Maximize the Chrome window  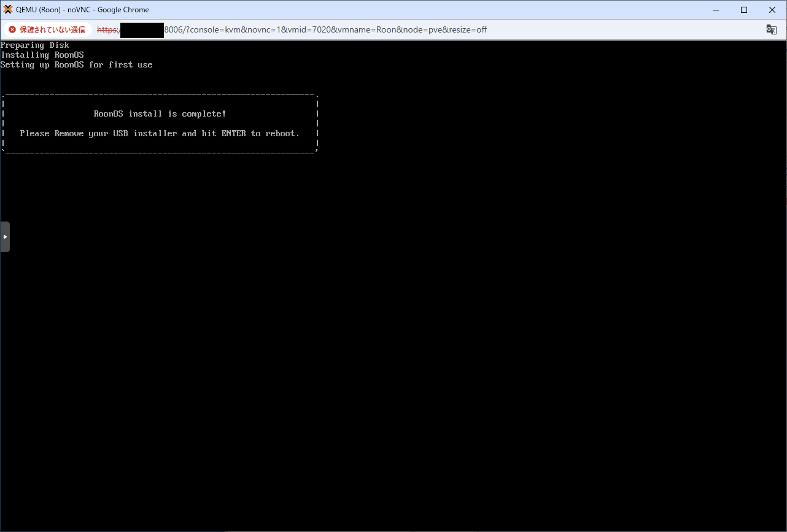coord(744,10)
